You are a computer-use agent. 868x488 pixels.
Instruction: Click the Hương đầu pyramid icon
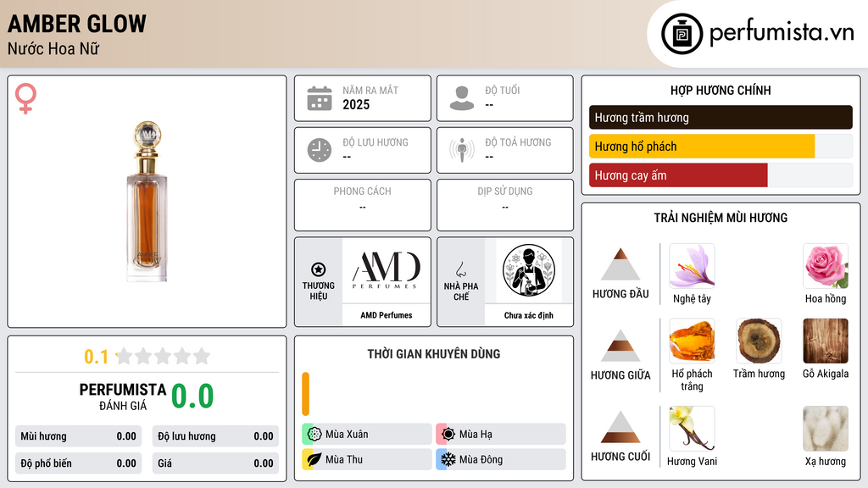tap(620, 264)
